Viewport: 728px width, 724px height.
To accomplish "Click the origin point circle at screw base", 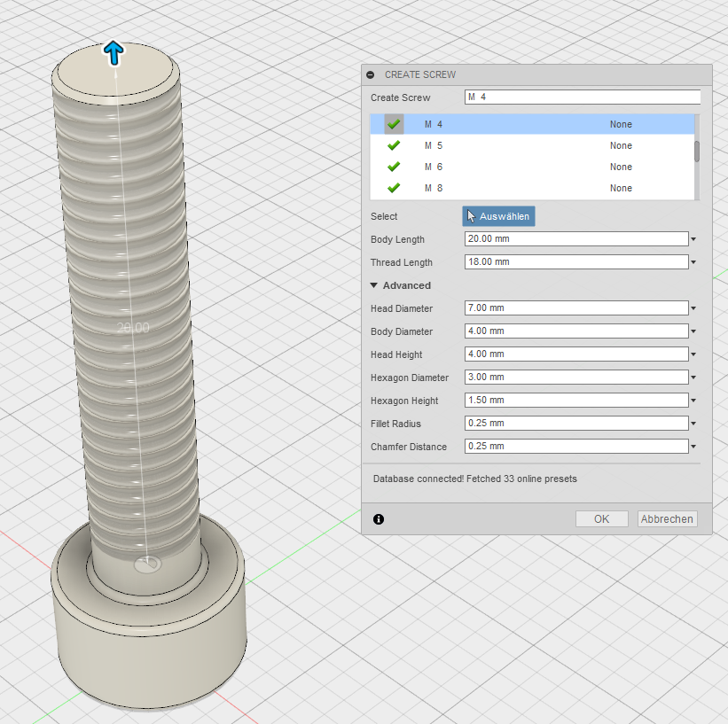I will (150, 563).
